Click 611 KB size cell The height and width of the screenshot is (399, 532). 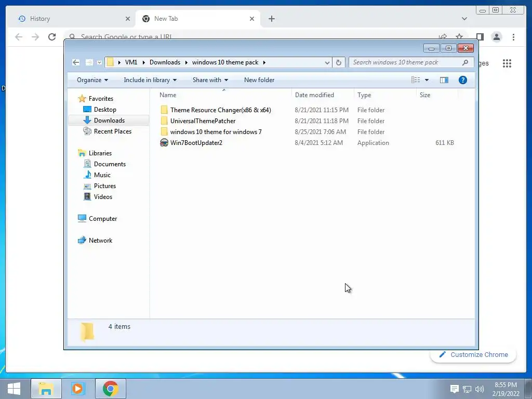(x=445, y=143)
